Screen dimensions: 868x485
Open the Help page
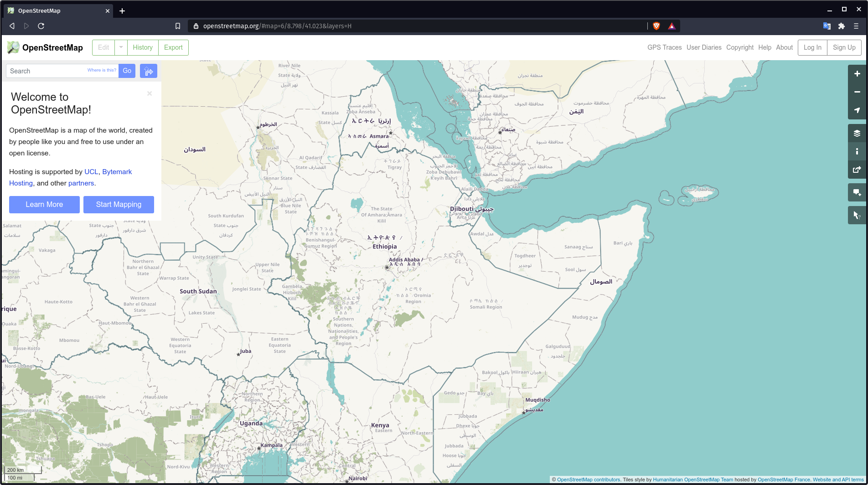pos(765,47)
